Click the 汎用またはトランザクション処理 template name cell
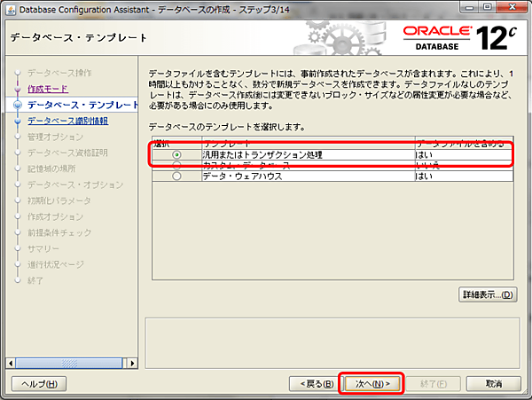532x400 pixels. point(308,154)
